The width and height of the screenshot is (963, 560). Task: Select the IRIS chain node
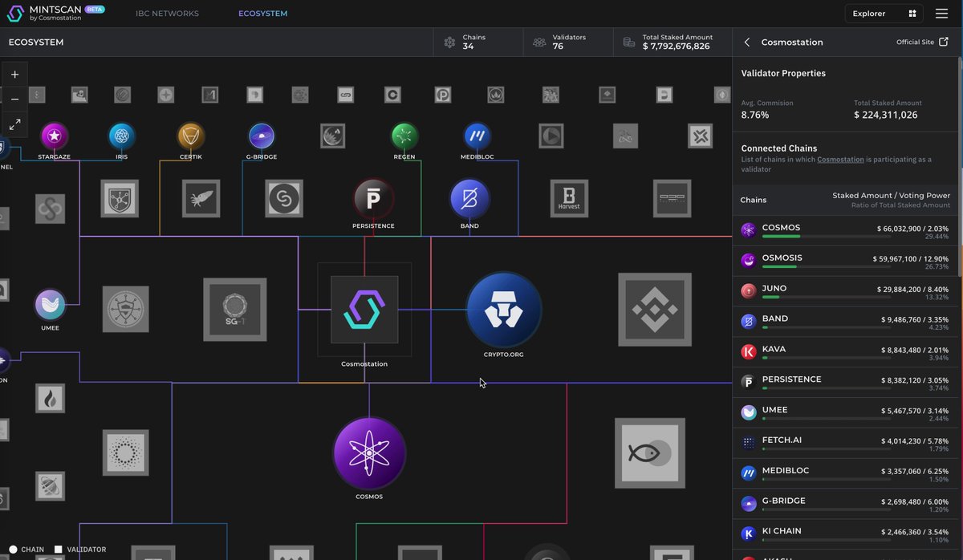pos(122,136)
